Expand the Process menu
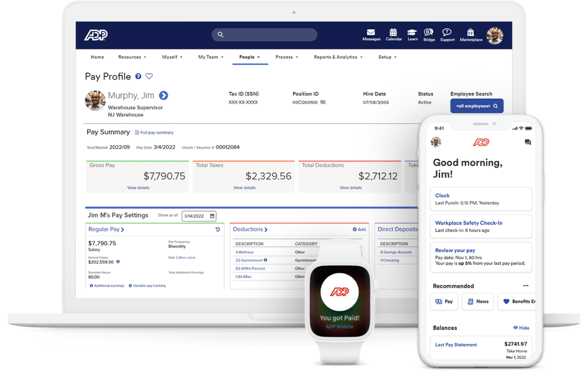Image resolution: width=588 pixels, height=372 pixels. (x=286, y=57)
